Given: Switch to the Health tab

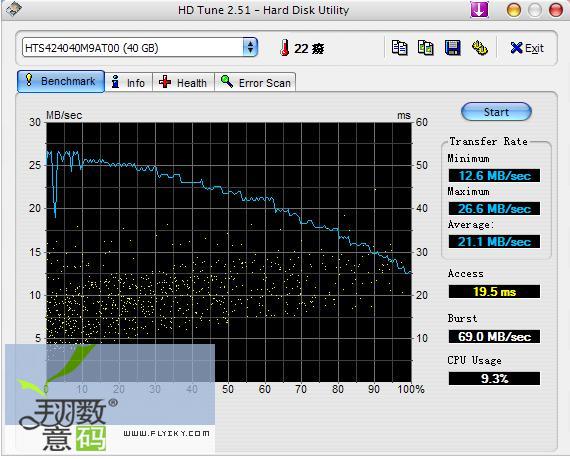Looking at the screenshot, I should coord(183,82).
